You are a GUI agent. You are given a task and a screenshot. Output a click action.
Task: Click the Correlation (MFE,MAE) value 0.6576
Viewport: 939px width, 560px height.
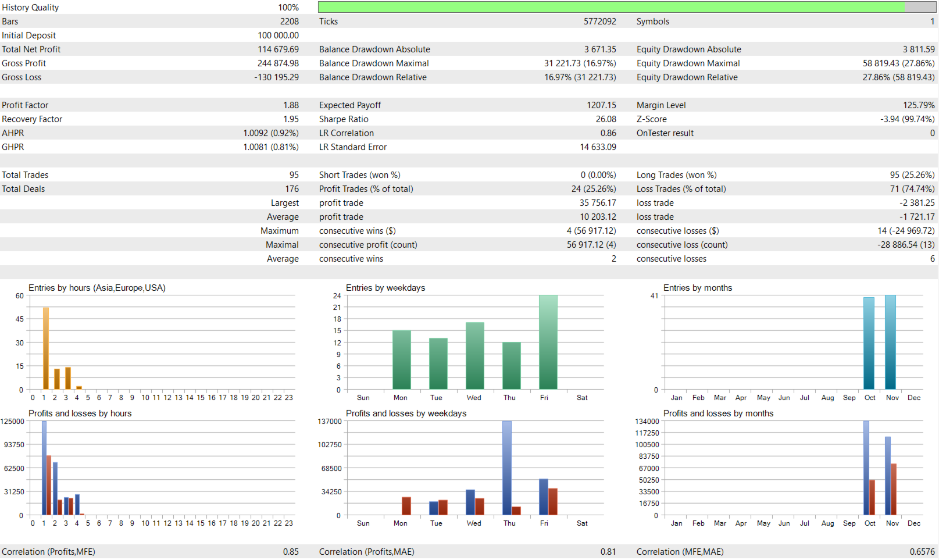point(922,552)
